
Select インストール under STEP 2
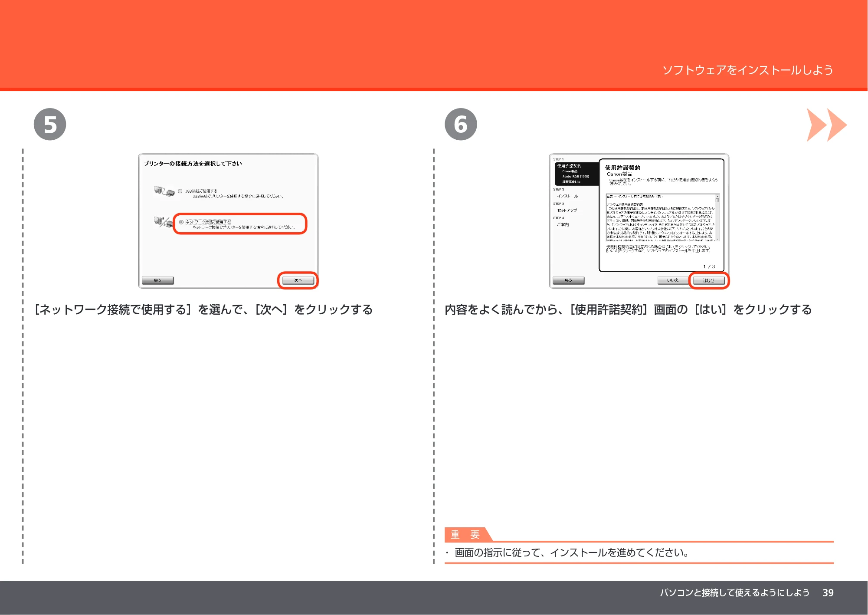click(x=567, y=196)
